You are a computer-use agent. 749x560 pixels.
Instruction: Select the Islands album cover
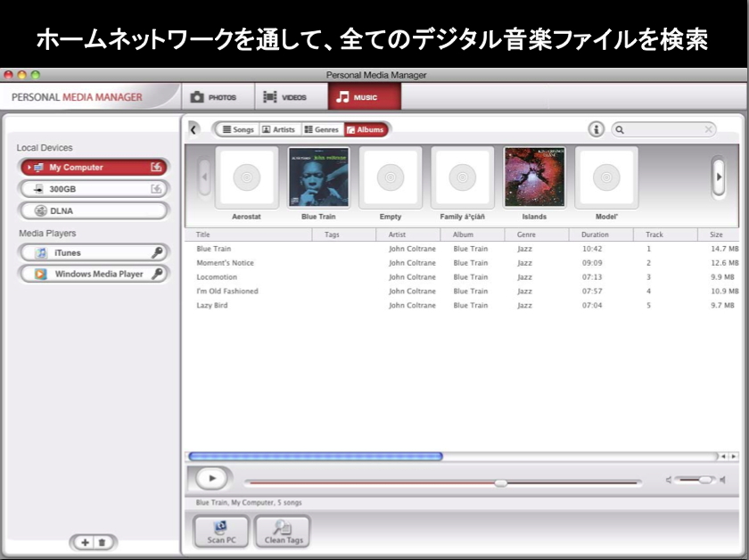(x=534, y=177)
